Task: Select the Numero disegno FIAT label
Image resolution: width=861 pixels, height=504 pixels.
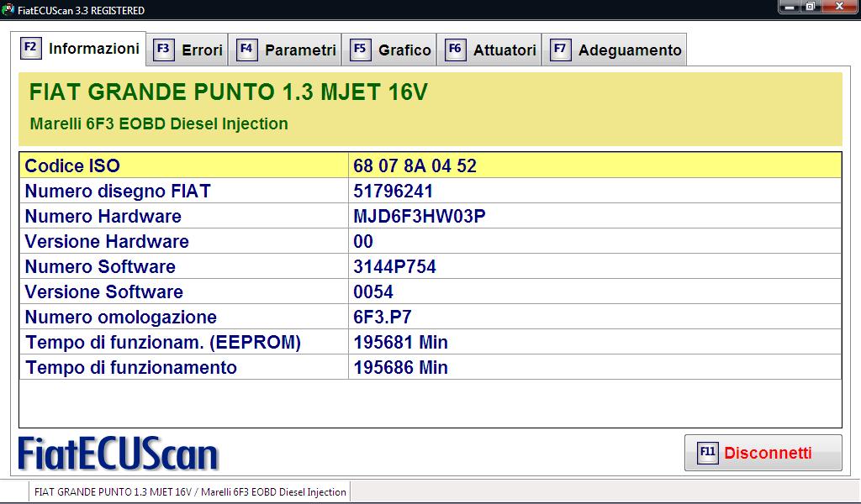Action: (x=118, y=191)
